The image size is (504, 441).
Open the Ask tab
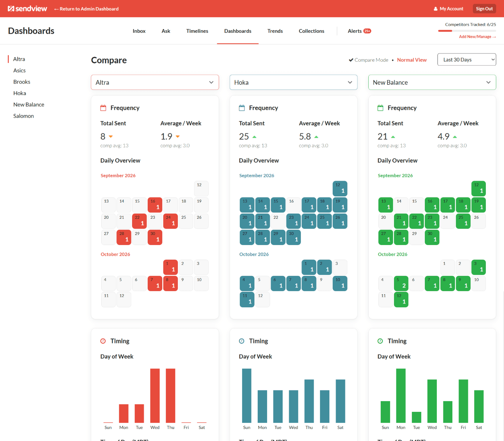tap(166, 31)
